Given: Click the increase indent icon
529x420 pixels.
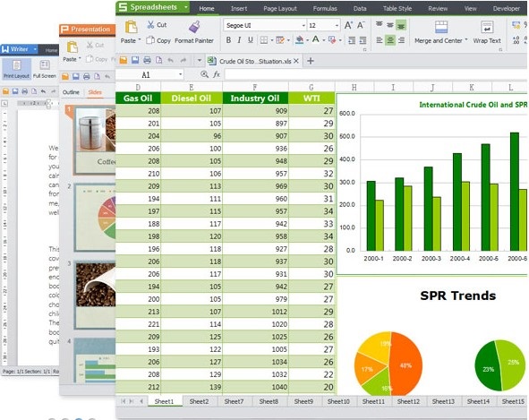Looking at the screenshot, I should [x=363, y=40].
